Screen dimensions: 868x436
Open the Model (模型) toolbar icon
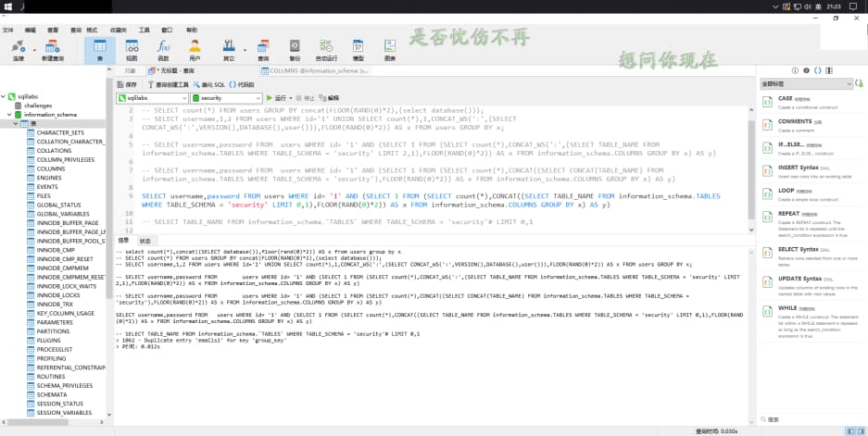click(359, 50)
